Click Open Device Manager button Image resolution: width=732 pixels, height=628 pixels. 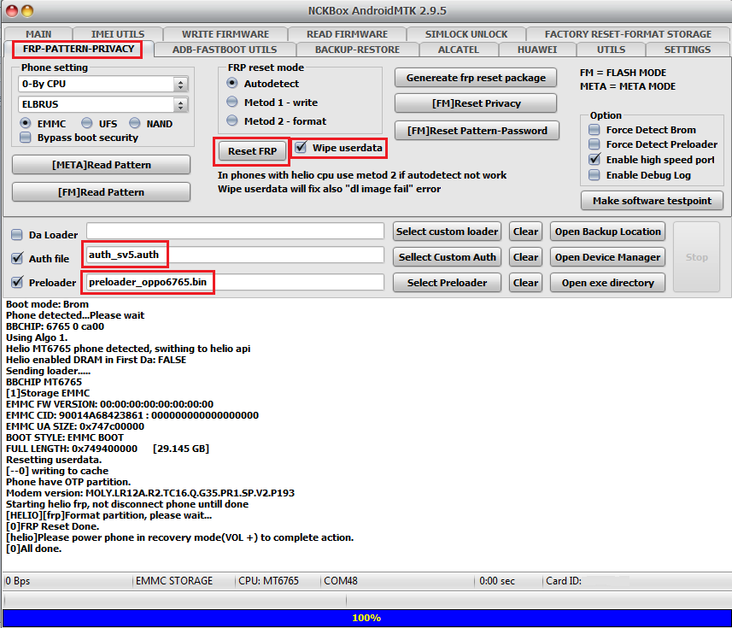pos(607,257)
